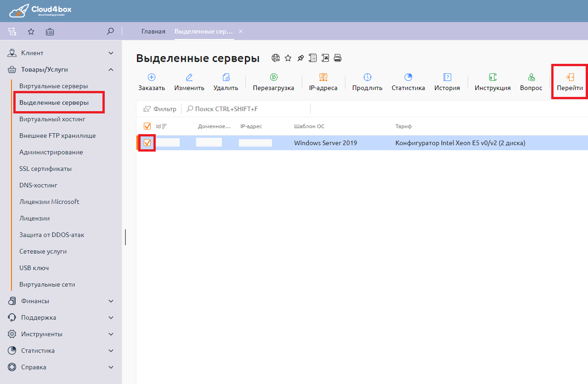This screenshot has width=588, height=384.
Task: Open История toolbar icon
Action: pyautogui.click(x=447, y=77)
